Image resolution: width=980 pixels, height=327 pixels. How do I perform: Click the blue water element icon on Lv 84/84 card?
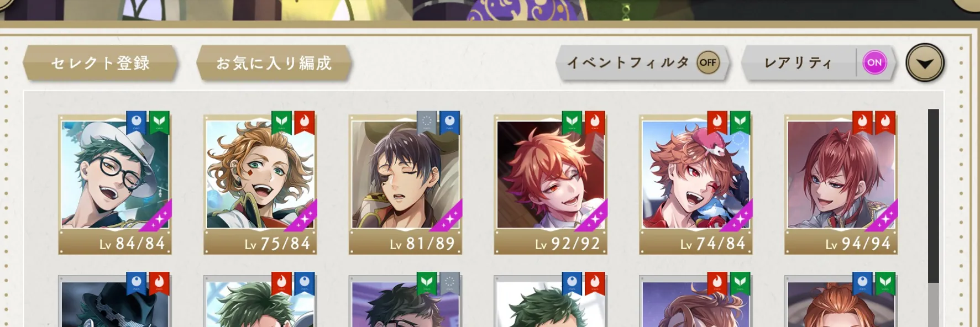click(x=137, y=123)
